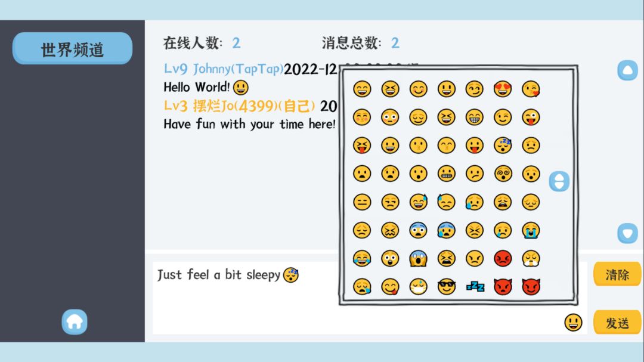Choose the sunglasses cool face emoji
The height and width of the screenshot is (362, 644).
point(446,287)
